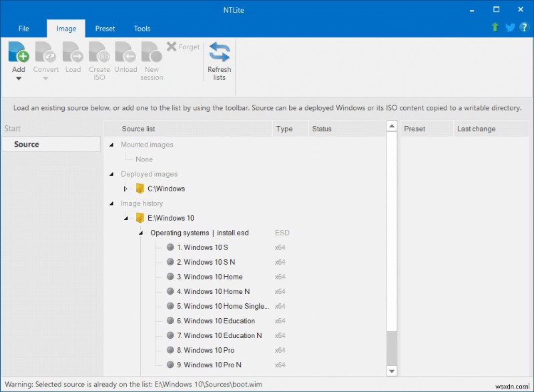Viewport: 534px width, 392px height.
Task: Collapse the Operating systems install.esd entry
Action: click(x=140, y=233)
